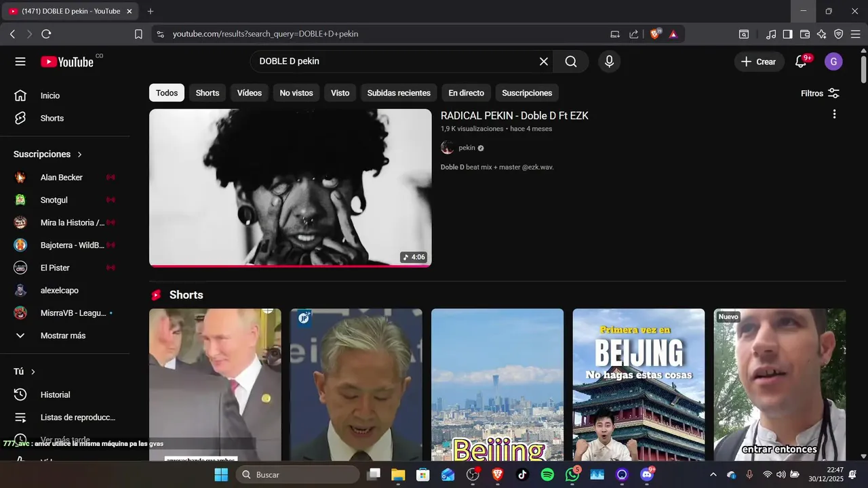This screenshot has width=868, height=488.
Task: Select the Todos filter chip
Action: [167, 93]
